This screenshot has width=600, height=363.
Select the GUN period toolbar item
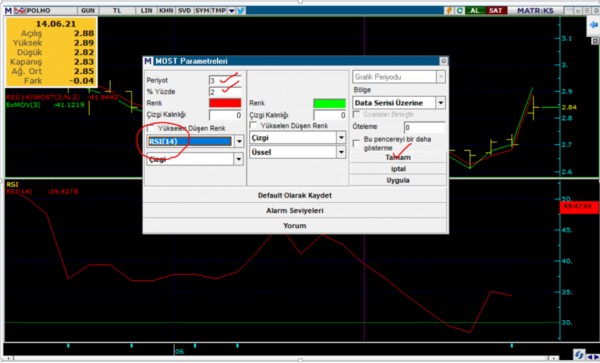pos(88,11)
